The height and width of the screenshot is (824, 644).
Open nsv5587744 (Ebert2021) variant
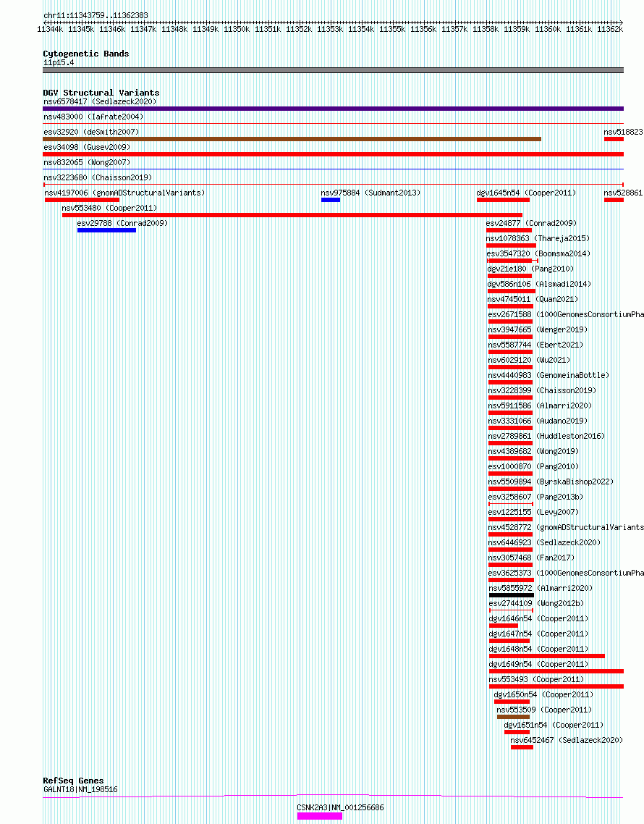tap(535, 345)
